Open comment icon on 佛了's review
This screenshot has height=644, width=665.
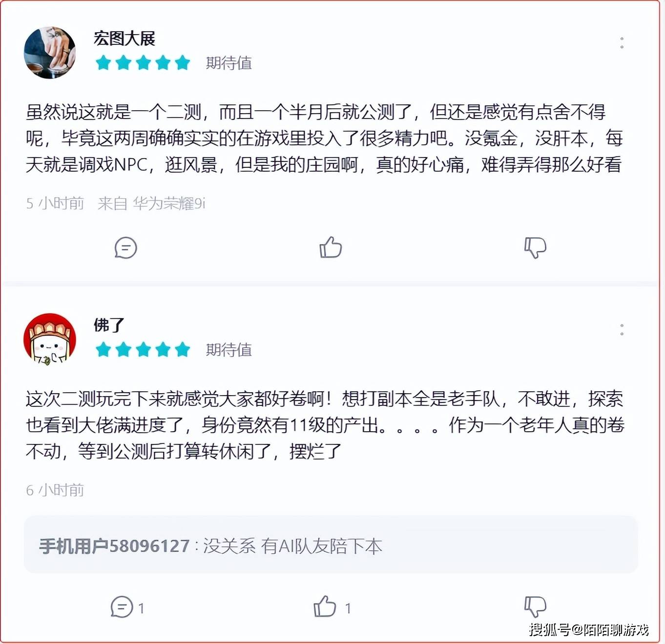click(122, 607)
